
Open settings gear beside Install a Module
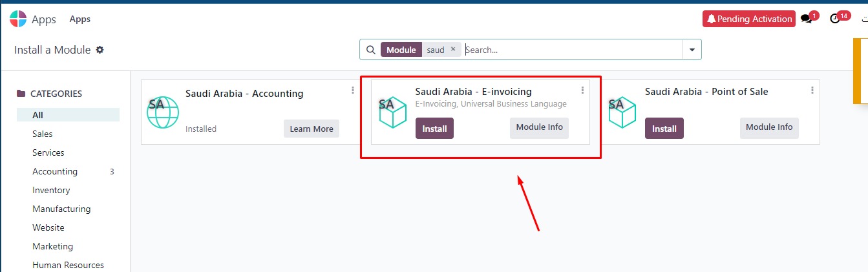[100, 50]
